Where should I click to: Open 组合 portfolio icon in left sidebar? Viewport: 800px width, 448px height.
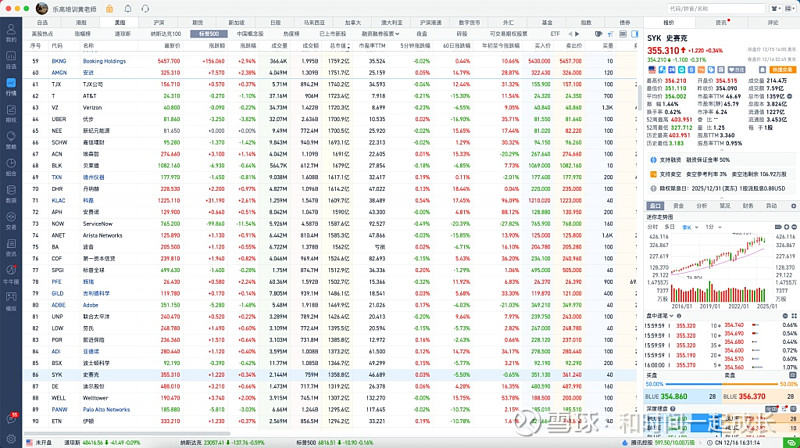[x=11, y=167]
